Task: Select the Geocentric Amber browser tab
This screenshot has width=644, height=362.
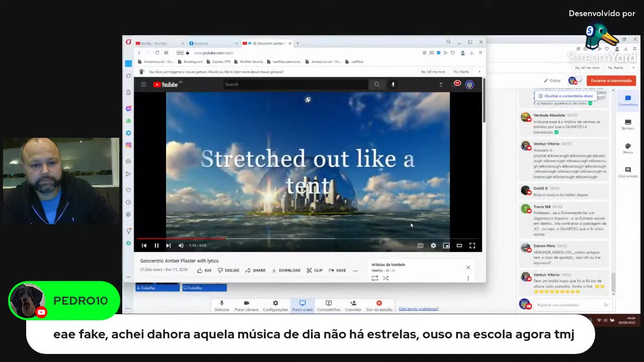Action: 266,43
